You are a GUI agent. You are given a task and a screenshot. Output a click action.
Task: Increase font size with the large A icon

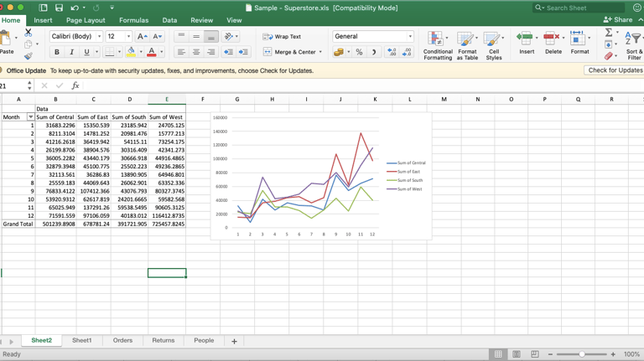click(142, 37)
